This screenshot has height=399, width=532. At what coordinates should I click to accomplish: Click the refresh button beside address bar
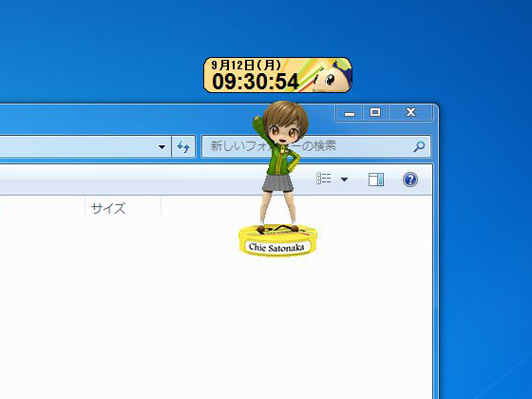[183, 146]
